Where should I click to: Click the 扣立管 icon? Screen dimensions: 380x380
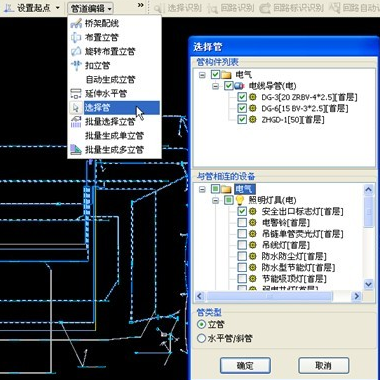click(76, 65)
